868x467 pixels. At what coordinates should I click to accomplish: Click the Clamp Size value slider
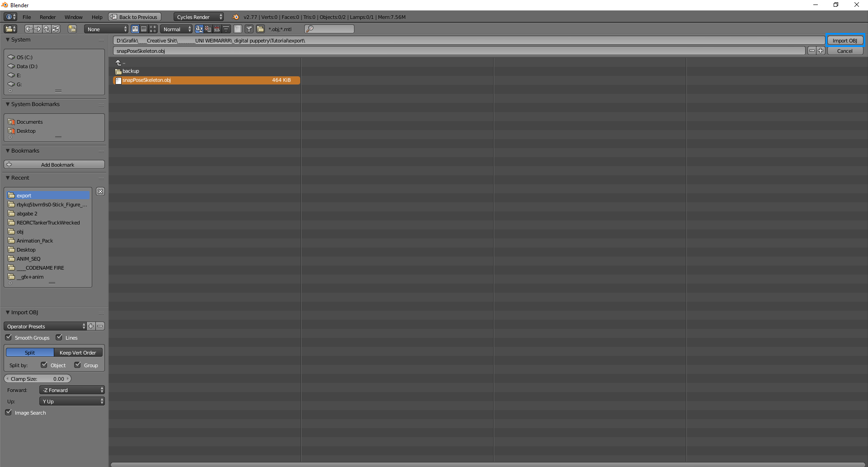pos(38,379)
